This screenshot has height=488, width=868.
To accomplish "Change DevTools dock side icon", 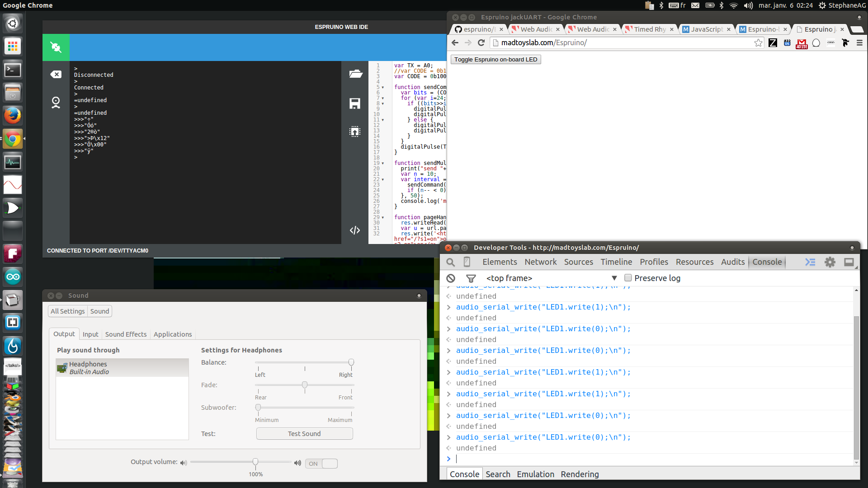I will pos(849,262).
